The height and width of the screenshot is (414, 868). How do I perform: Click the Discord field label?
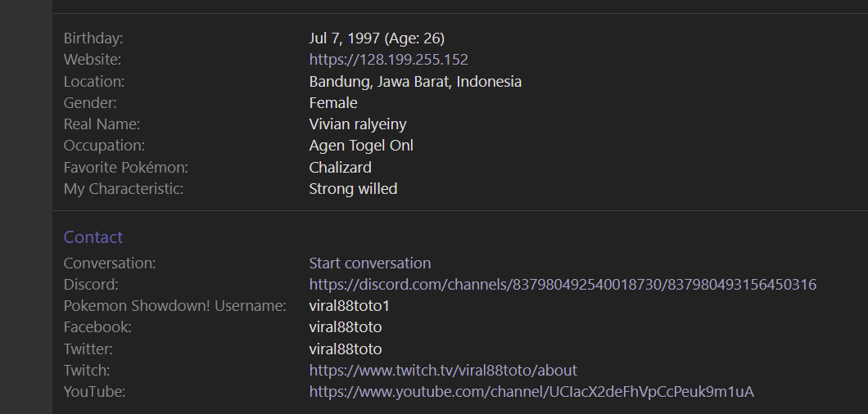(x=91, y=285)
